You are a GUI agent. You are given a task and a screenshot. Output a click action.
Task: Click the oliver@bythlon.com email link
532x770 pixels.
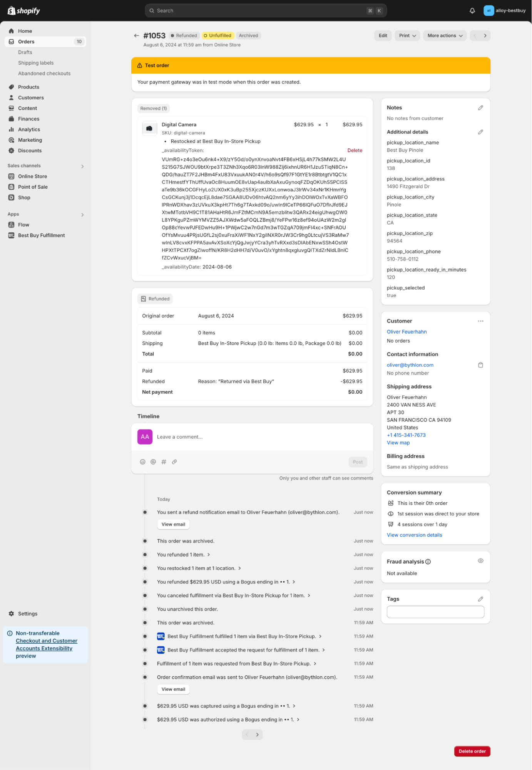[410, 365]
